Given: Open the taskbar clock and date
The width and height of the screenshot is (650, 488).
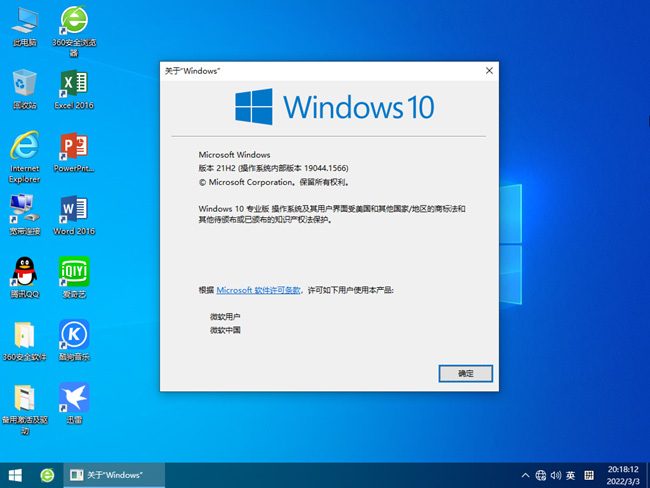Looking at the screenshot, I should pos(623,475).
